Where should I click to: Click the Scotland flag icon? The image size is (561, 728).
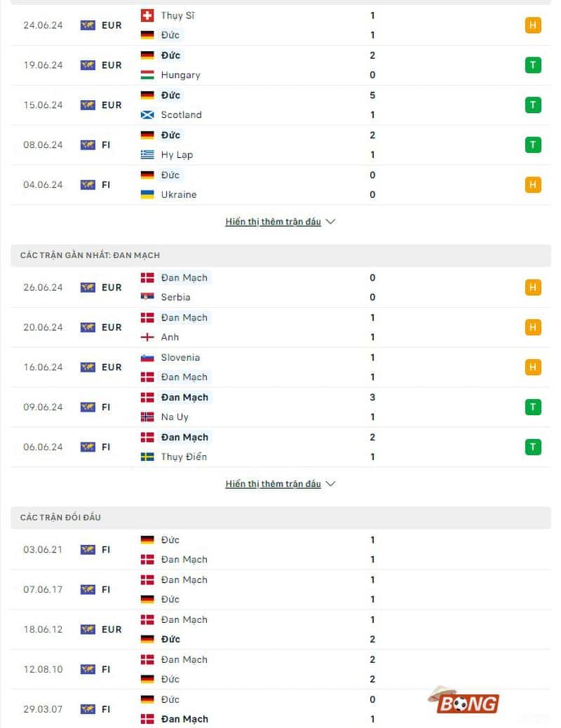coord(147,115)
